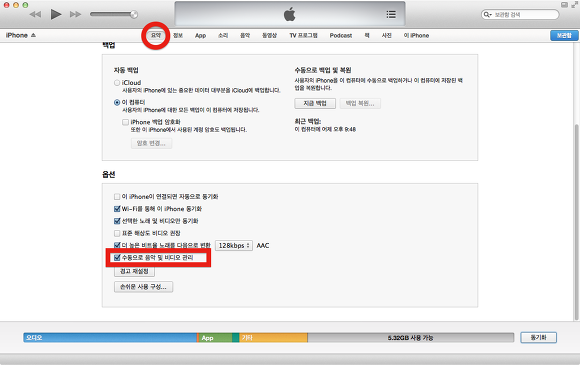Open the 사진 (Photos) tab
580x365 pixels.
387,36
